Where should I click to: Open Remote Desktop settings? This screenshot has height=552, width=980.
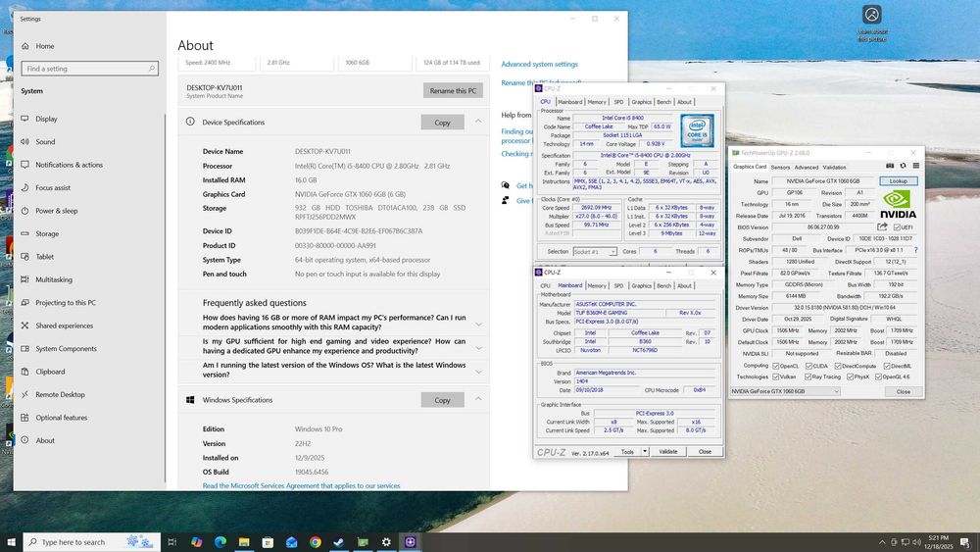pos(60,394)
